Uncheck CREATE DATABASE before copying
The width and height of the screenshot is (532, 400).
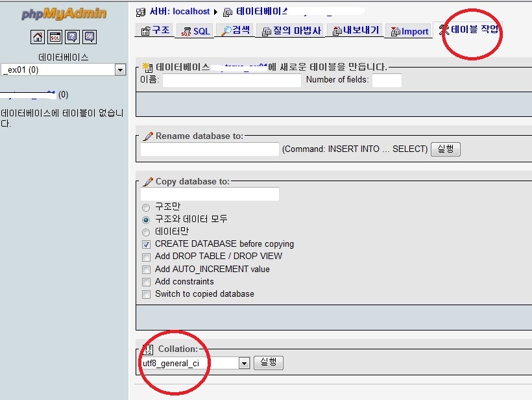tap(146, 244)
